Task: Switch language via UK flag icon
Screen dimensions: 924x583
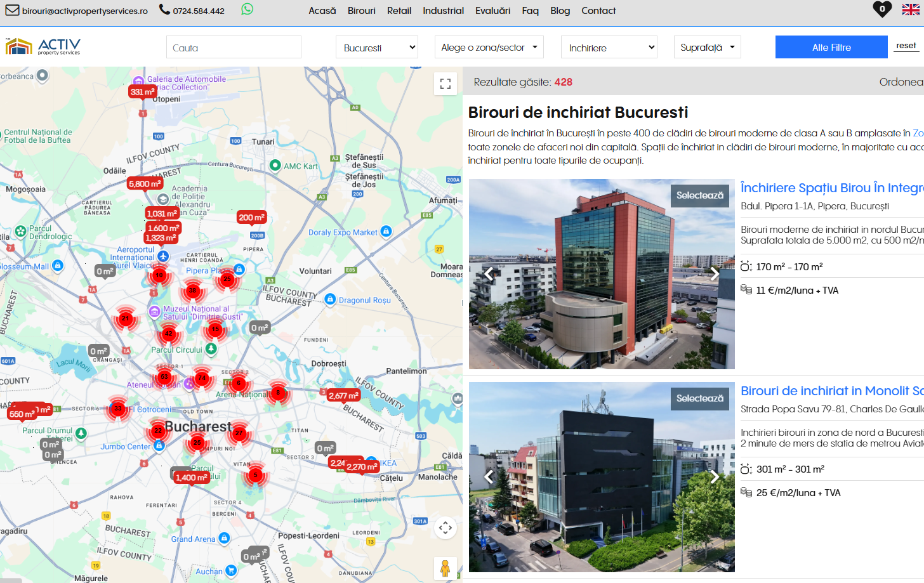Action: [x=911, y=10]
